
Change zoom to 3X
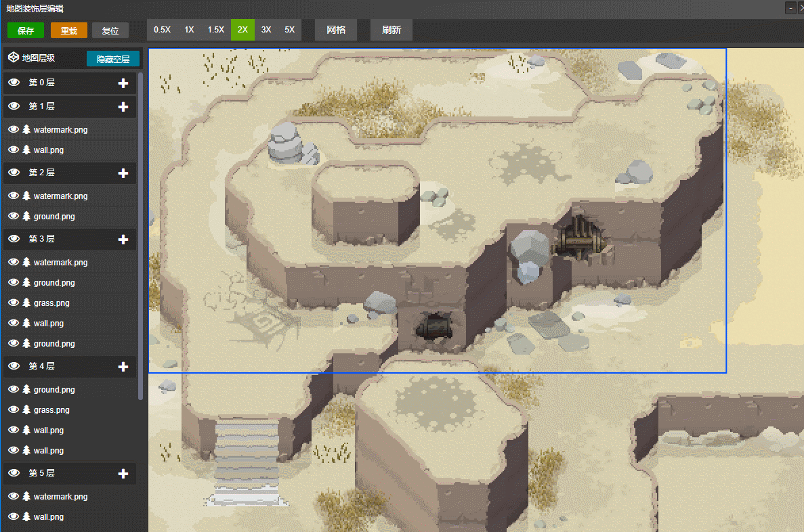266,30
